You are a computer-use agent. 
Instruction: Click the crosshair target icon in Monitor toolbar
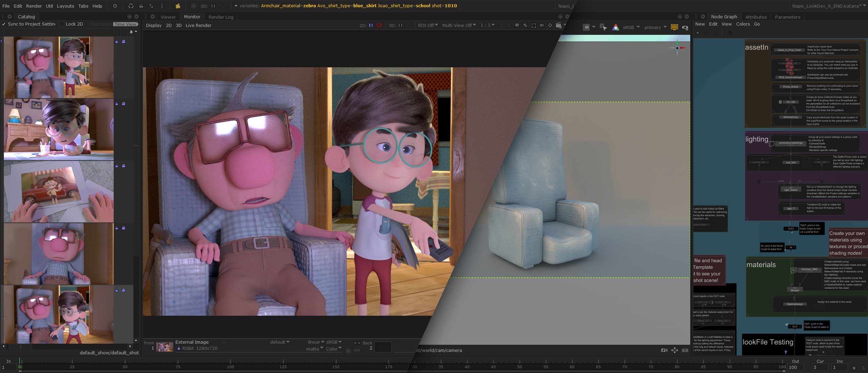550,25
